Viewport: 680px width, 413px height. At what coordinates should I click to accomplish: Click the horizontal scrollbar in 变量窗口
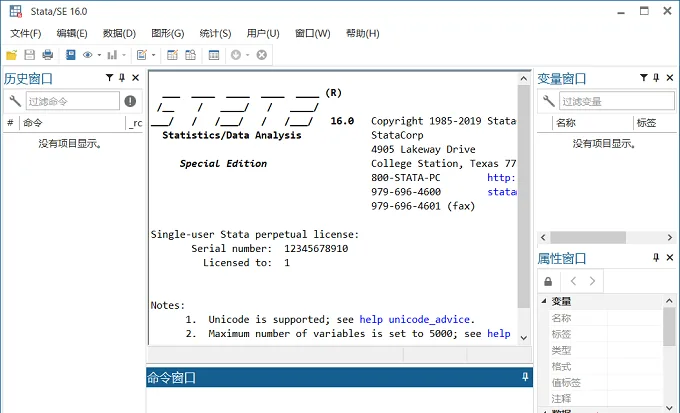point(606,237)
